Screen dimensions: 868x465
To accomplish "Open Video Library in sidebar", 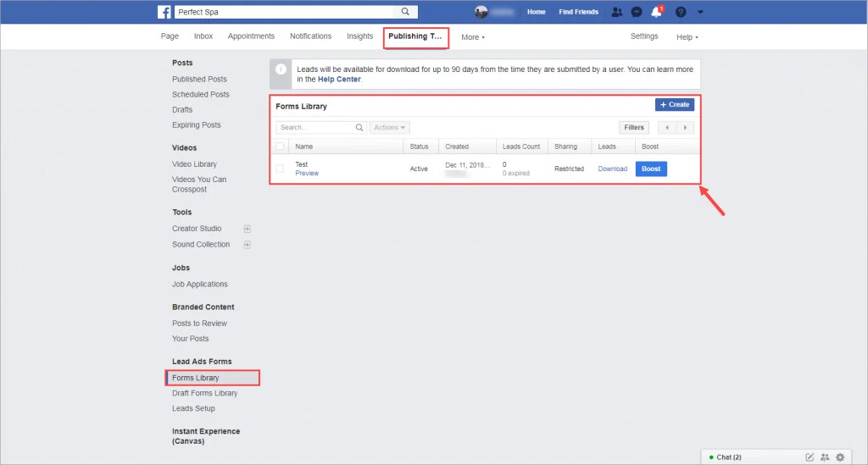I will coord(194,164).
